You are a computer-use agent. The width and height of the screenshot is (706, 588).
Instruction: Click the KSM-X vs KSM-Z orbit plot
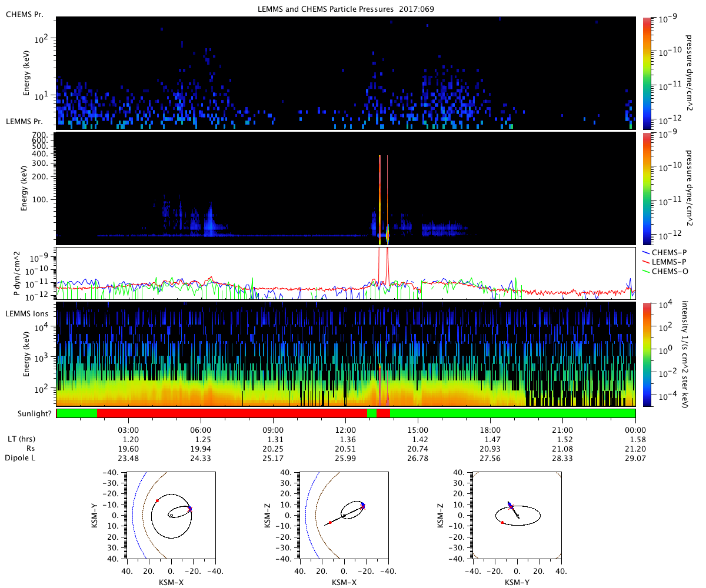[344, 515]
